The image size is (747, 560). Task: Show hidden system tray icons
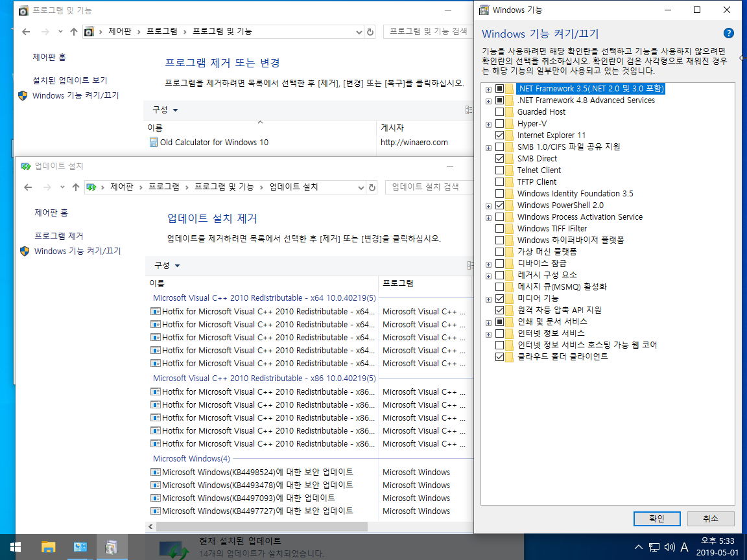tap(639, 546)
